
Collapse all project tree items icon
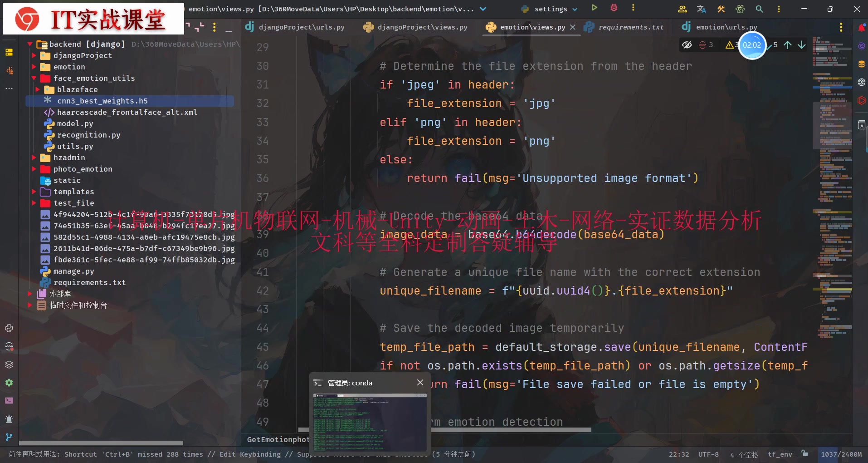(200, 27)
